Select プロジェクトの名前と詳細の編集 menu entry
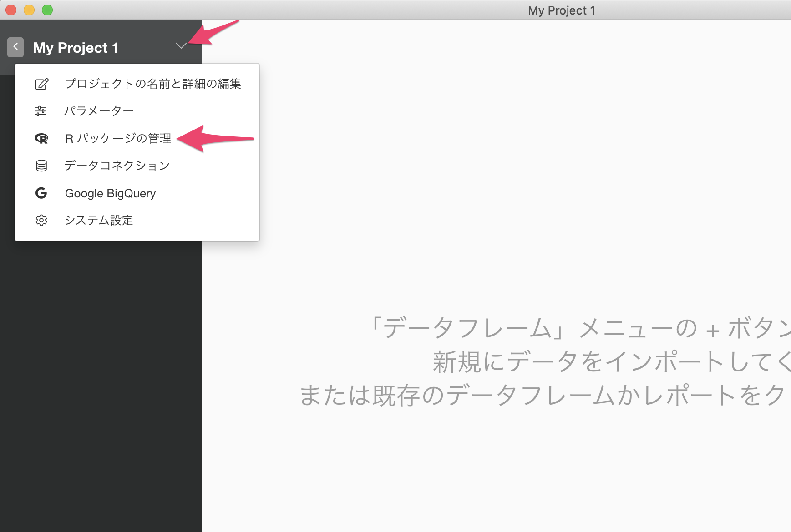 point(137,84)
